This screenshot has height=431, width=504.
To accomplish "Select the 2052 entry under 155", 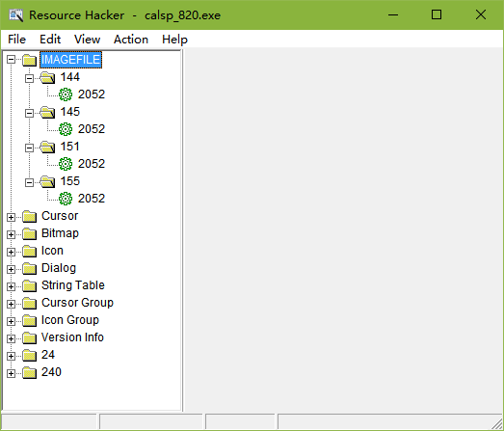I will (x=92, y=199).
